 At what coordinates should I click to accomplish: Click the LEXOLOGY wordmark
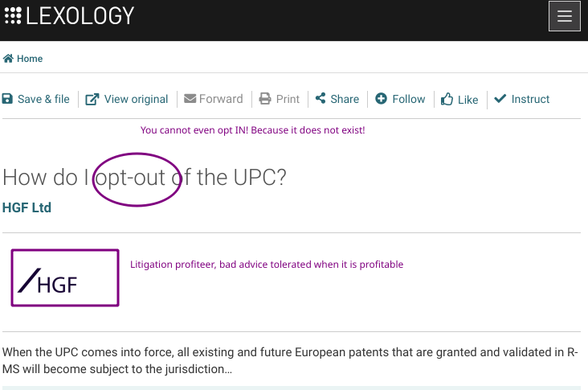click(x=80, y=16)
